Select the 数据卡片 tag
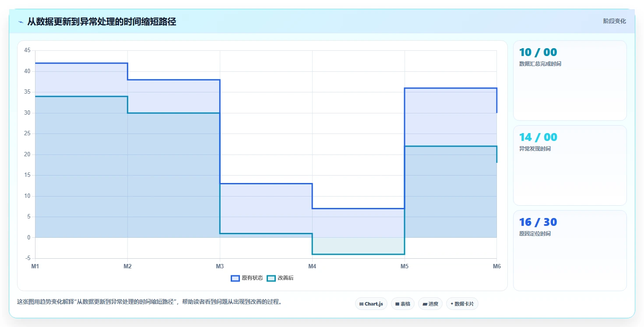The height and width of the screenshot is (327, 644). click(462, 304)
